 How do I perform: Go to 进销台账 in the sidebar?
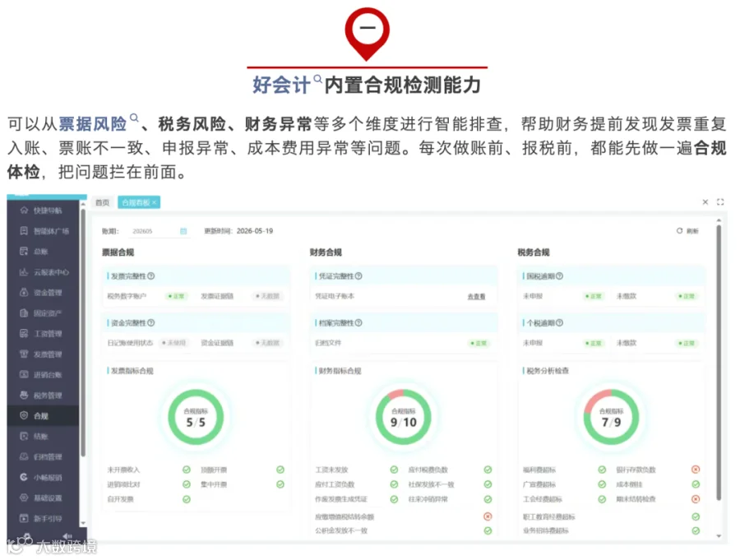pyautogui.click(x=42, y=374)
